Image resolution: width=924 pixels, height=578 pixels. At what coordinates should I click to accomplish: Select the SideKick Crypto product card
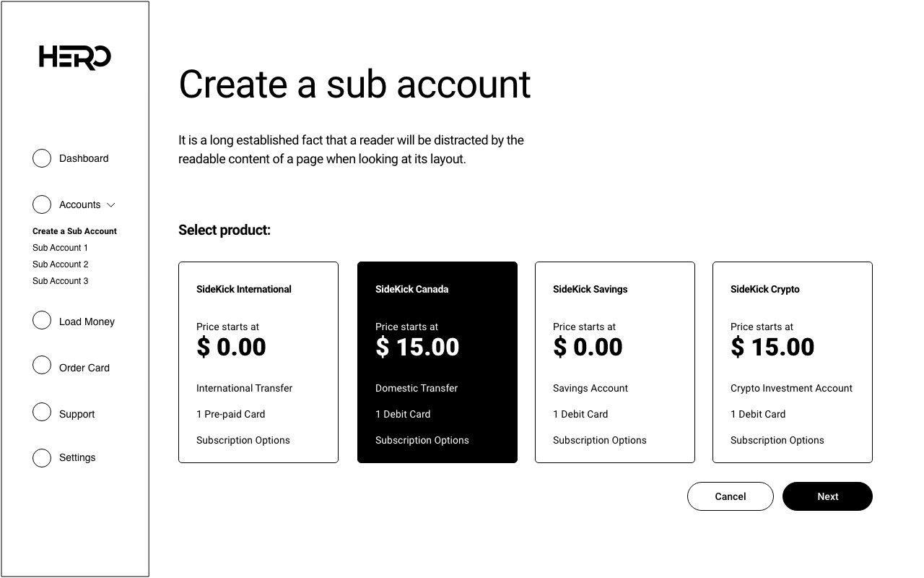click(793, 362)
